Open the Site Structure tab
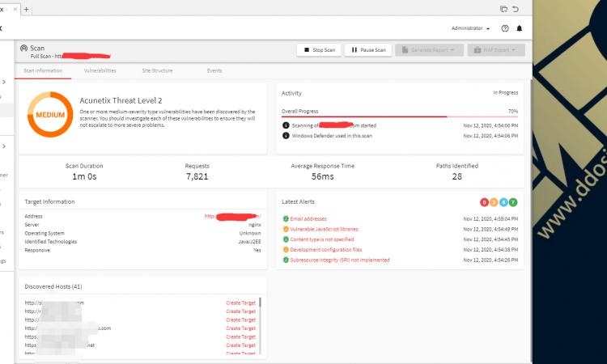Viewport: 607px width, 364px height. click(x=157, y=71)
